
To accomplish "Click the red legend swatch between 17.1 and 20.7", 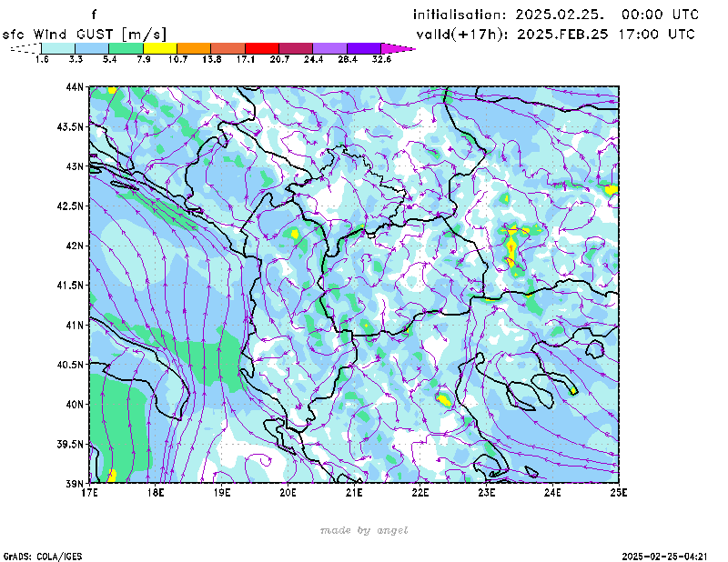I will (261, 47).
